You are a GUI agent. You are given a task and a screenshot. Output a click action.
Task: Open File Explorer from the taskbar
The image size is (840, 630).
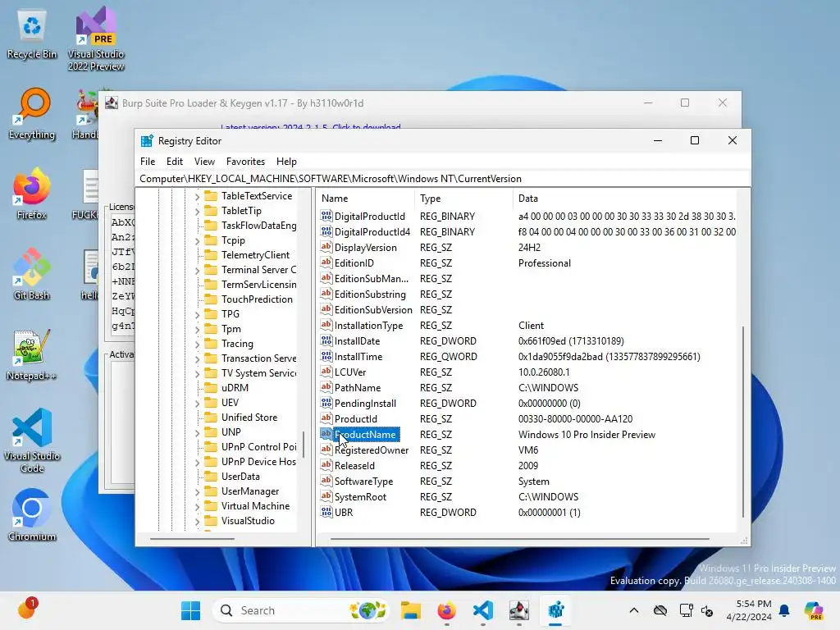410,610
